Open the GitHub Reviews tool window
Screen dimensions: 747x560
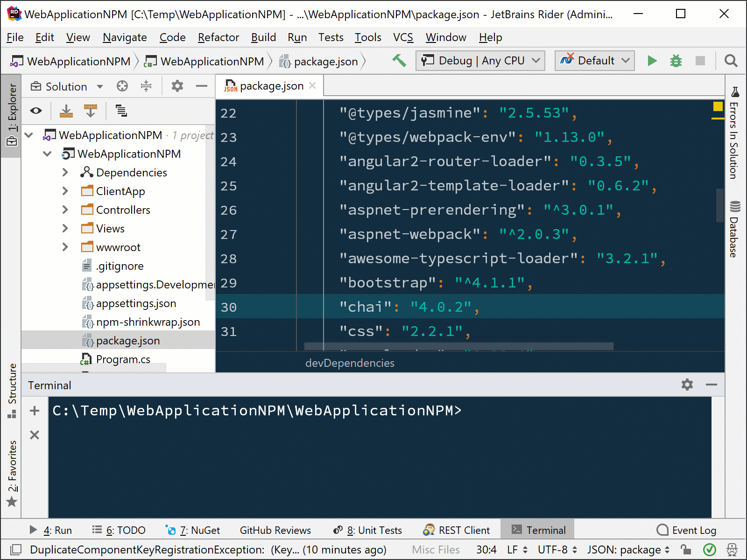(x=275, y=530)
